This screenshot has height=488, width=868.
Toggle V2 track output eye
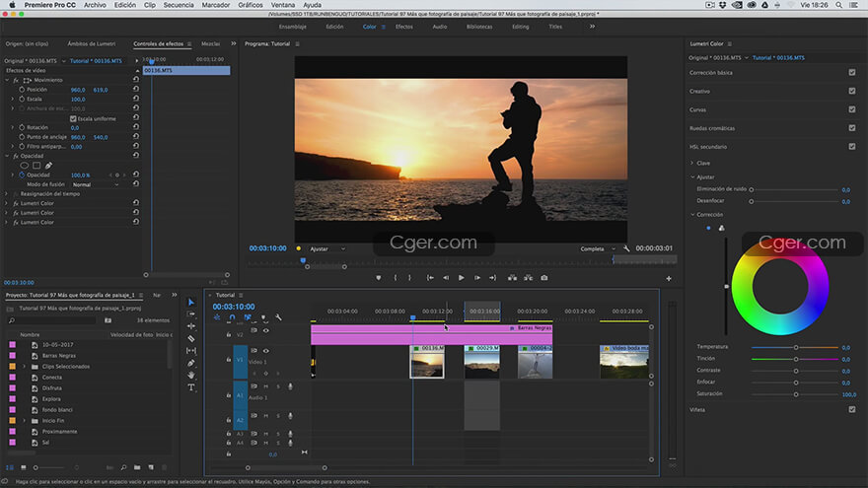click(265, 330)
